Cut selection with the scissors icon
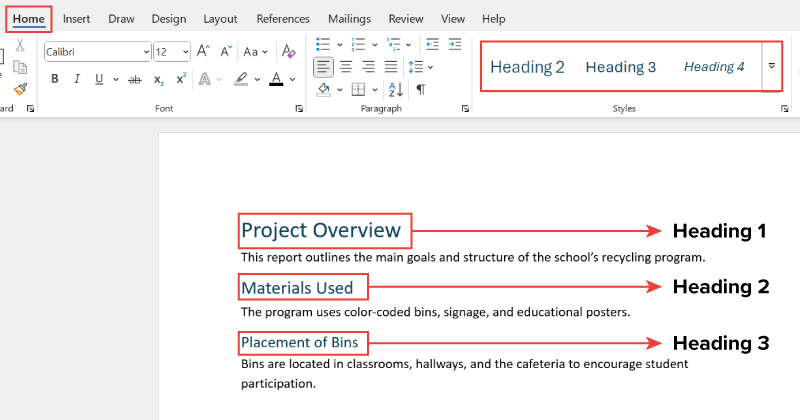Screen dimensions: 800x420 [20, 45]
